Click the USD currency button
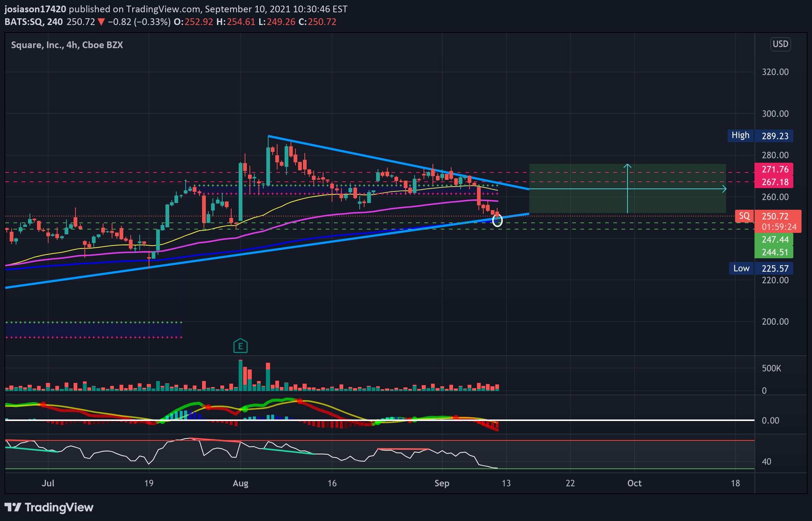The height and width of the screenshot is (521, 812). 780,44
